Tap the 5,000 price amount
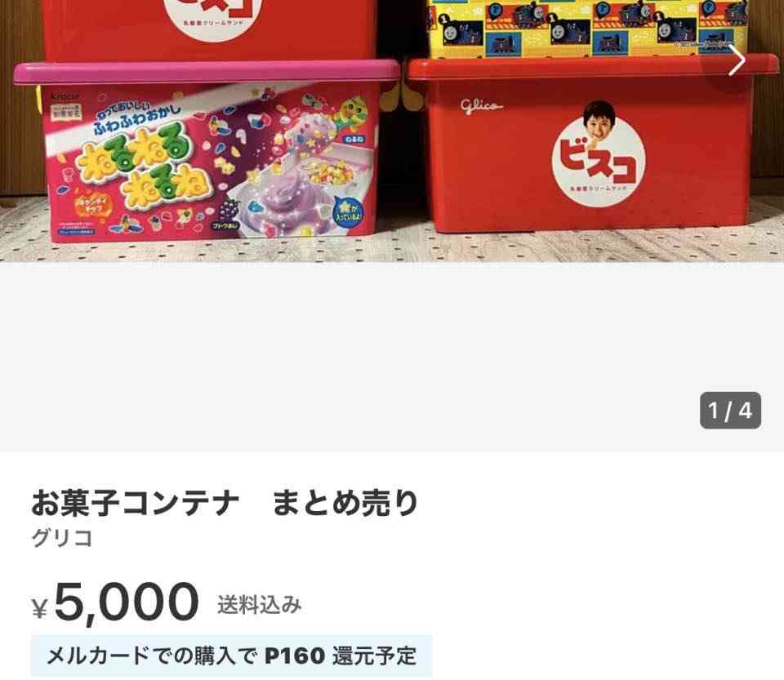This screenshot has height=680, width=784. (126, 602)
